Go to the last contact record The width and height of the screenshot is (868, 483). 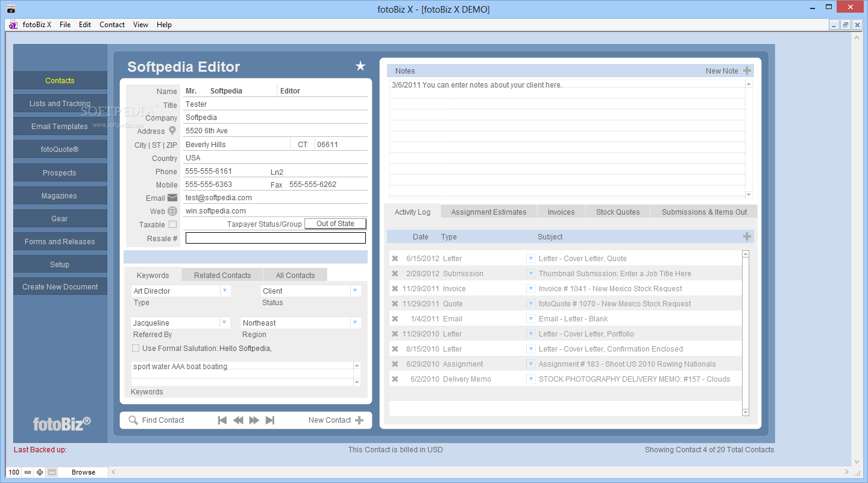tap(270, 420)
